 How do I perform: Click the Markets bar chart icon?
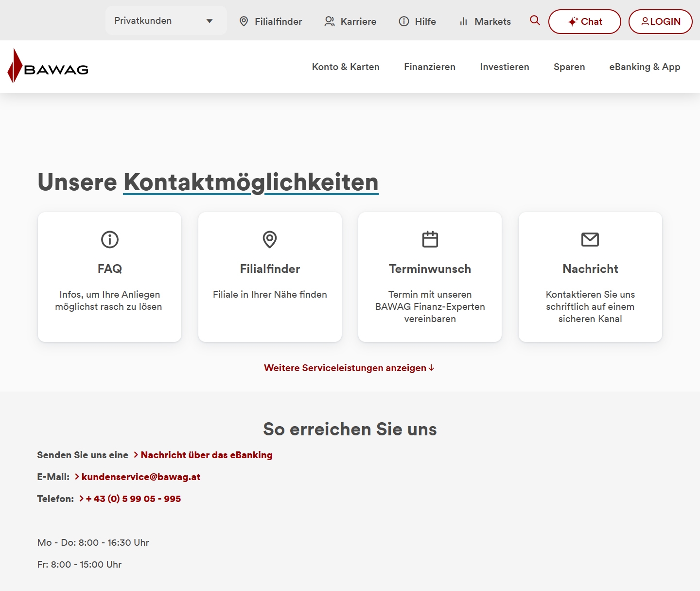[x=463, y=21]
